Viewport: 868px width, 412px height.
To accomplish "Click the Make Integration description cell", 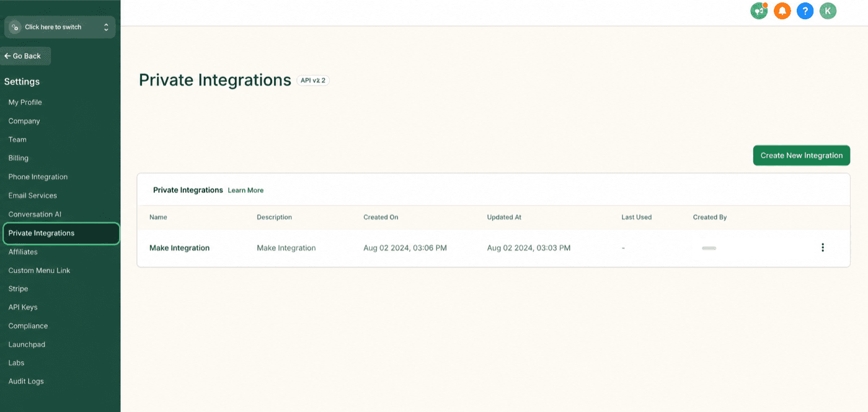I will tap(286, 248).
